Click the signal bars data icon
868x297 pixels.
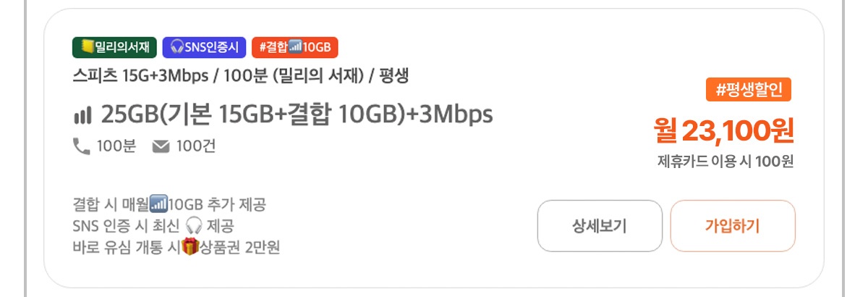(x=82, y=114)
